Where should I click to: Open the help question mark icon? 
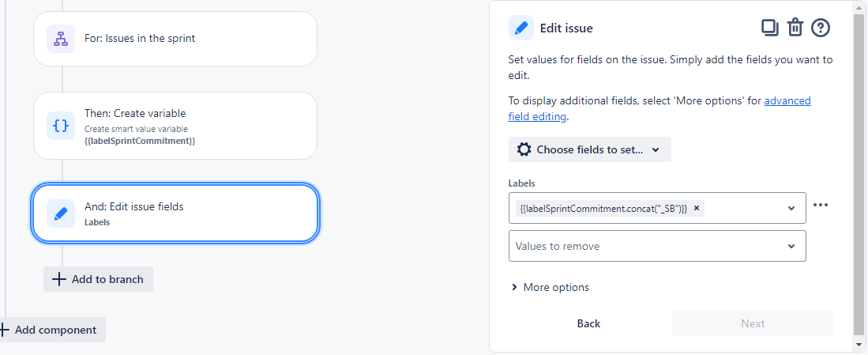pyautogui.click(x=821, y=28)
